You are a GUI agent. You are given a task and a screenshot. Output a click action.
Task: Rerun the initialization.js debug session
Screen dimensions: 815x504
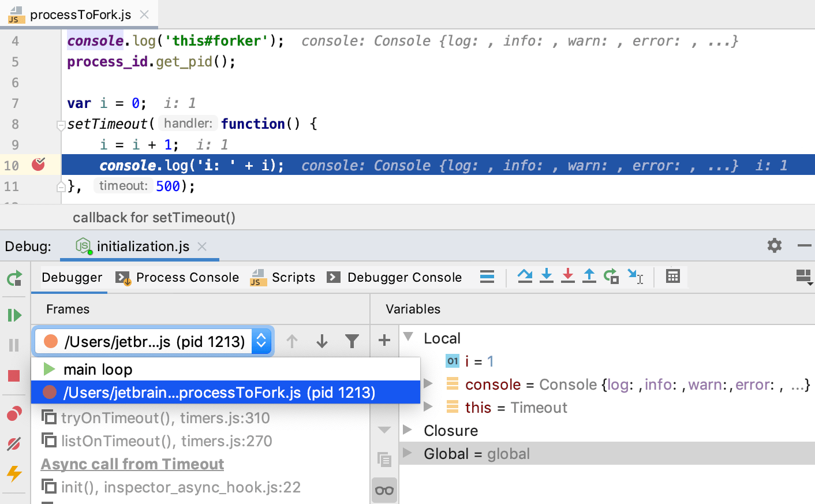[x=14, y=278]
